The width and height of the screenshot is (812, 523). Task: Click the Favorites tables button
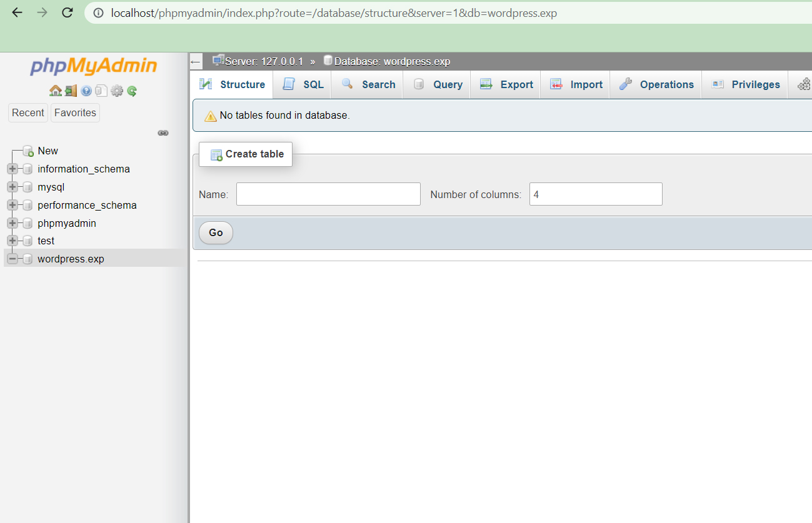pos(75,113)
